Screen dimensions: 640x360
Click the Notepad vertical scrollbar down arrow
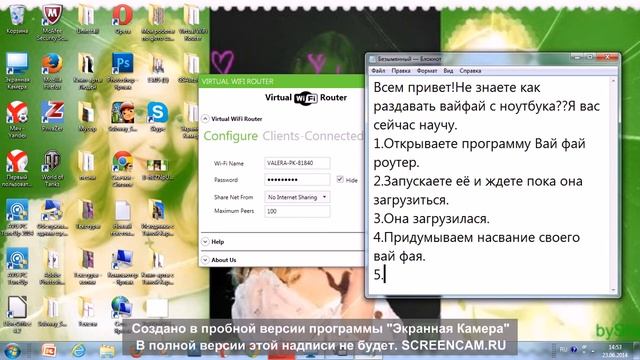click(x=613, y=289)
